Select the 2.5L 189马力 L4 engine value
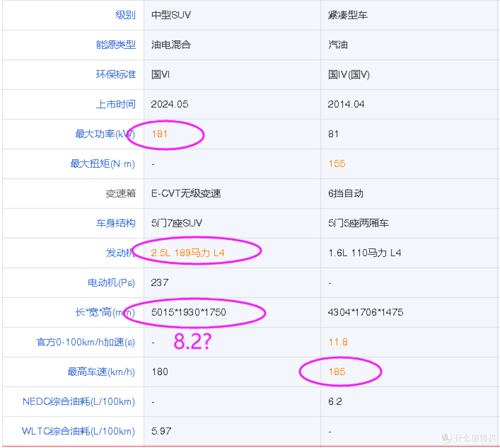Image resolution: width=500 pixels, height=448 pixels. tap(188, 252)
